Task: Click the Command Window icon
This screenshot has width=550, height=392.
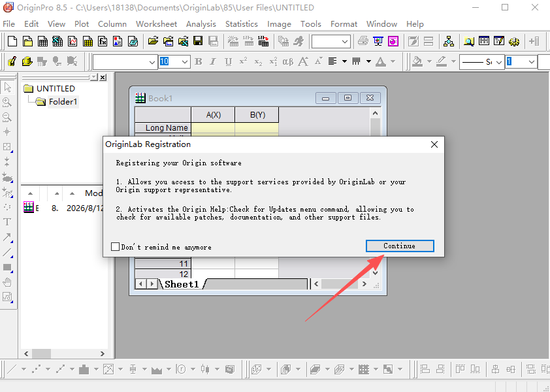Action: pos(484,41)
